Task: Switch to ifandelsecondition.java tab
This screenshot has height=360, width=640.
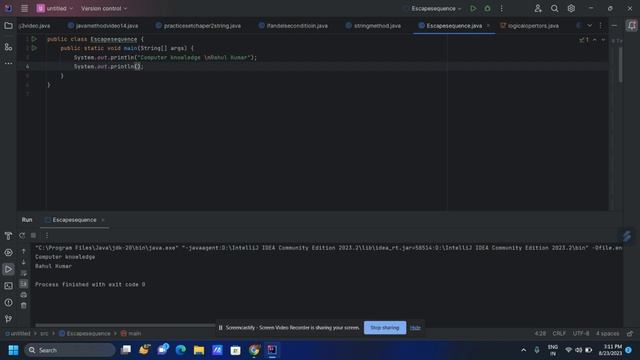Action: pyautogui.click(x=293, y=26)
